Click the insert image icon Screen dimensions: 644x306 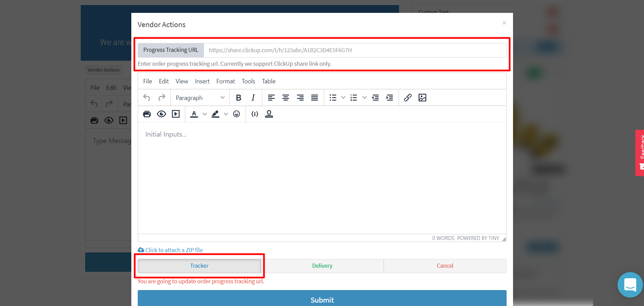[x=422, y=98]
